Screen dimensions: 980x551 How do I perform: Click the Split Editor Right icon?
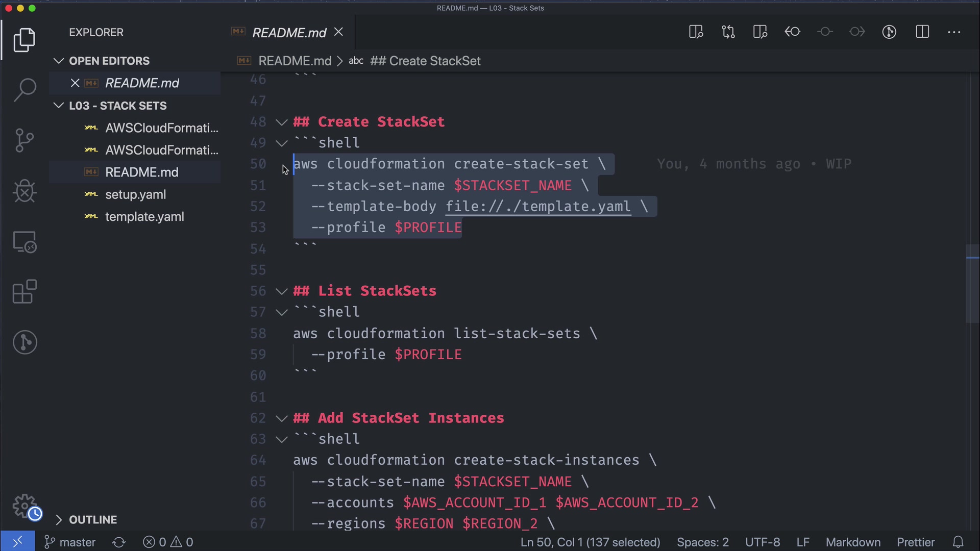pos(922,32)
